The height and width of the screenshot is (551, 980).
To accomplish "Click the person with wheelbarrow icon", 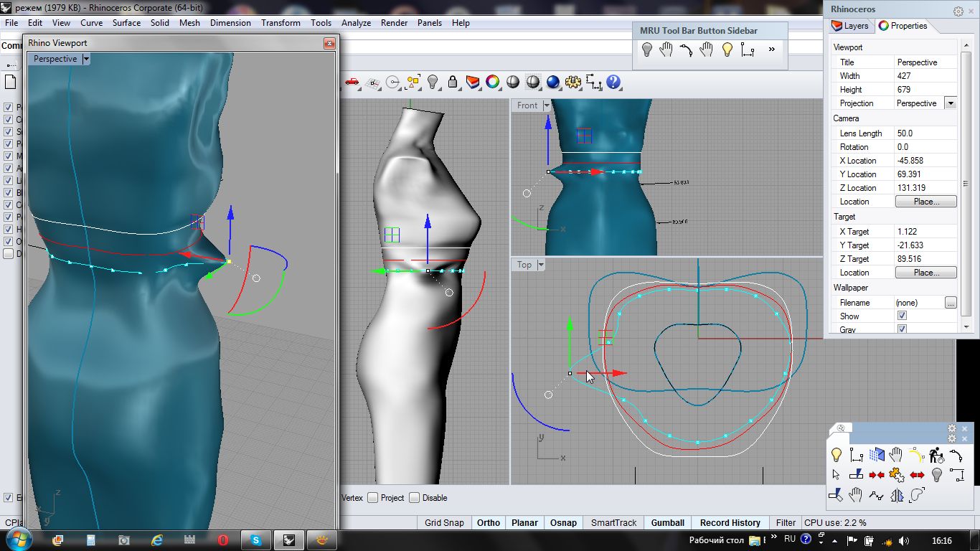I will [936, 455].
